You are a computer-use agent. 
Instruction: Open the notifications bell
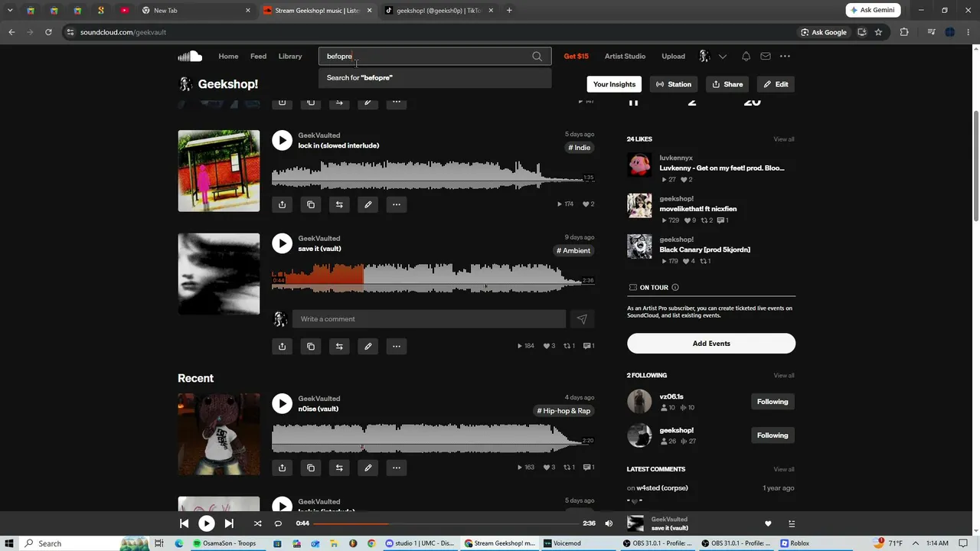(746, 56)
